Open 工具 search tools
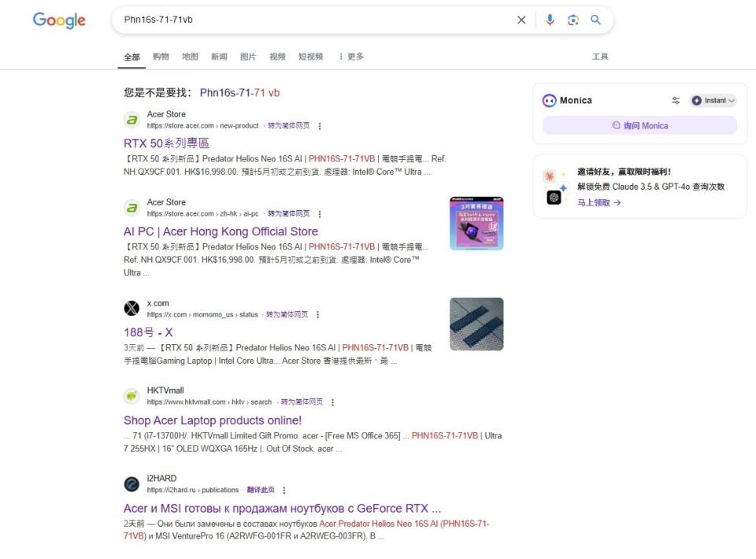 600,57
